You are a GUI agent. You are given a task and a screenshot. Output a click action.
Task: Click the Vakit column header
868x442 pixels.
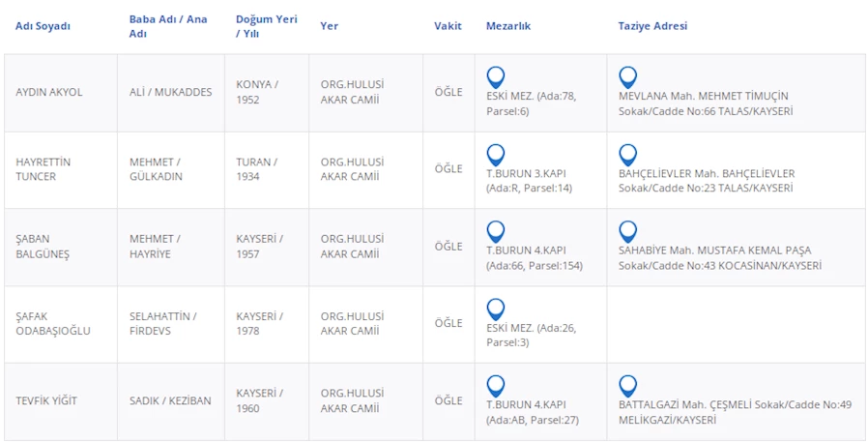447,26
